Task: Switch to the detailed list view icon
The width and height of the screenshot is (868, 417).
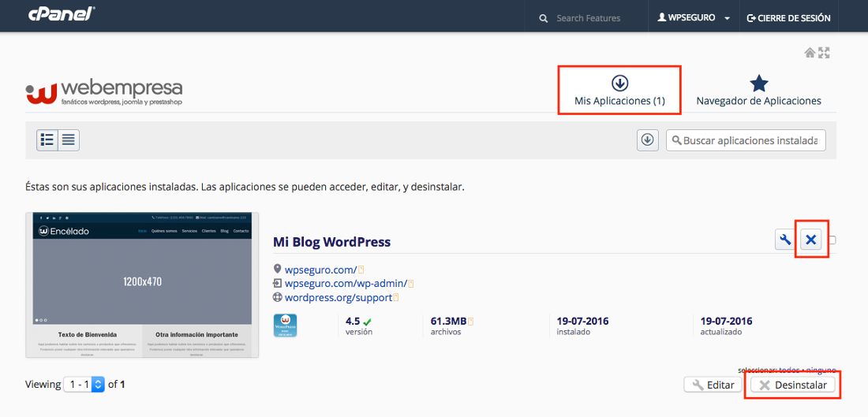Action: point(47,140)
